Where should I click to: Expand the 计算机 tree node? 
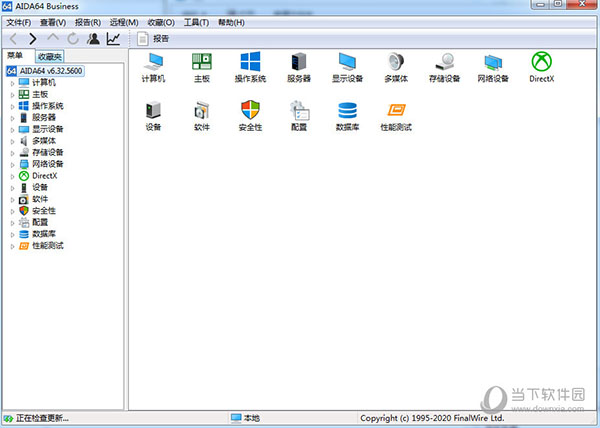(12, 83)
